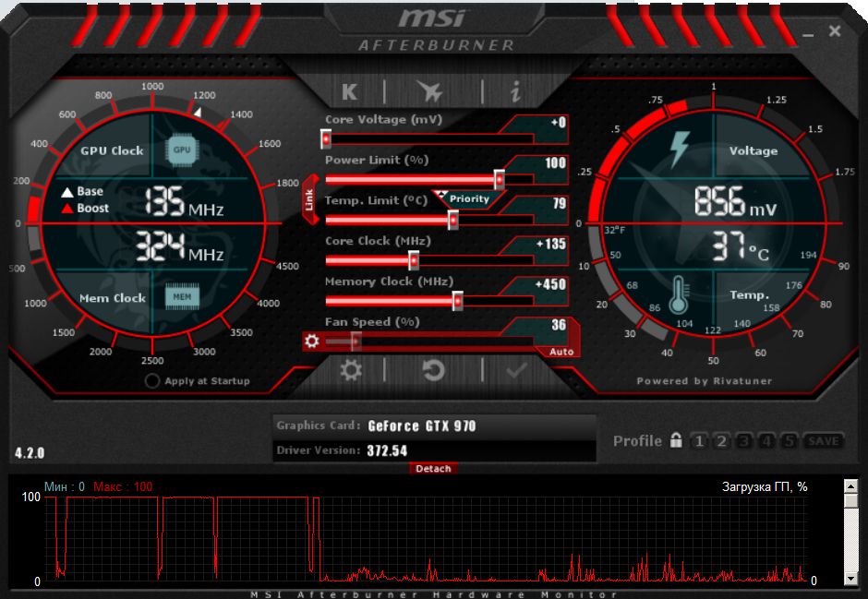The height and width of the screenshot is (599, 868).
Task: Toggle Auto fan speed mode
Action: [x=561, y=352]
